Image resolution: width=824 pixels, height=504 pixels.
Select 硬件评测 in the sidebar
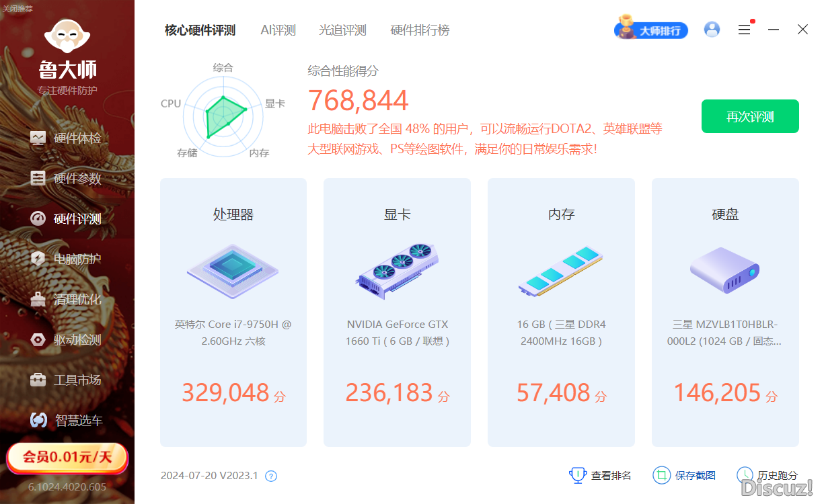point(66,219)
